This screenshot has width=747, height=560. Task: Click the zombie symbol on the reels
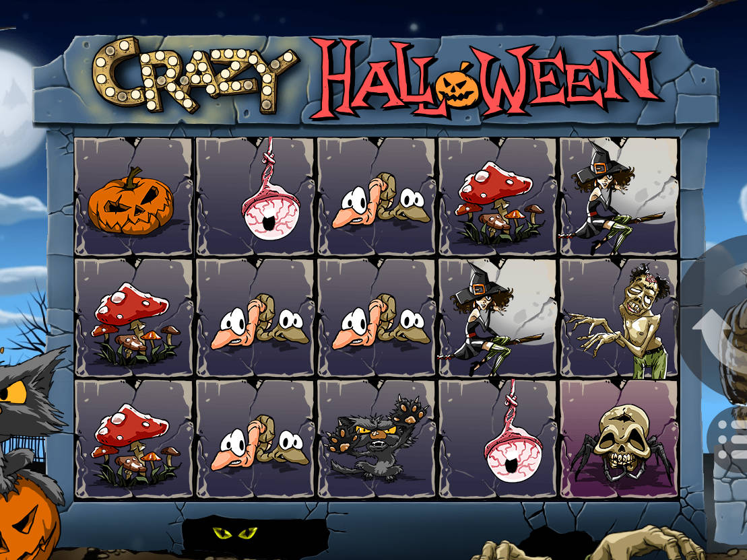[x=619, y=320]
